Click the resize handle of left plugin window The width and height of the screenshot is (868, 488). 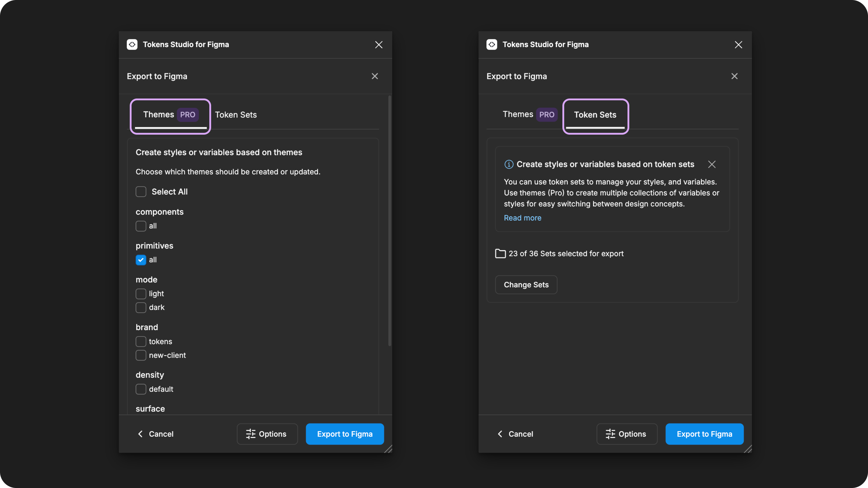(x=388, y=449)
